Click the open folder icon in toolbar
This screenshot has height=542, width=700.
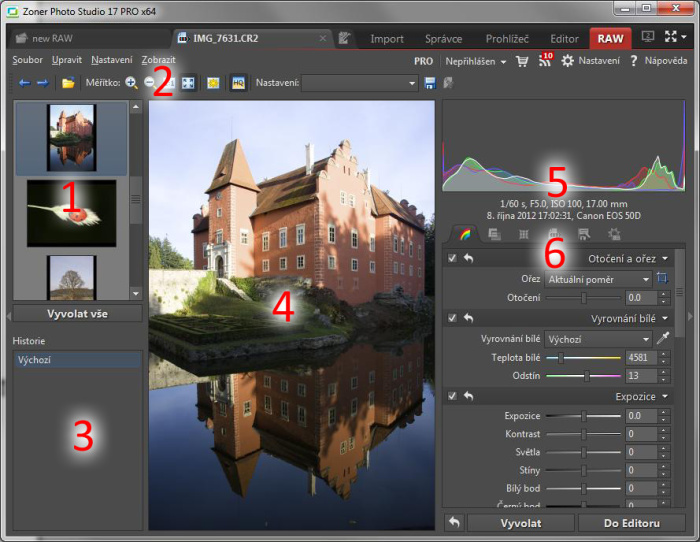[x=68, y=83]
